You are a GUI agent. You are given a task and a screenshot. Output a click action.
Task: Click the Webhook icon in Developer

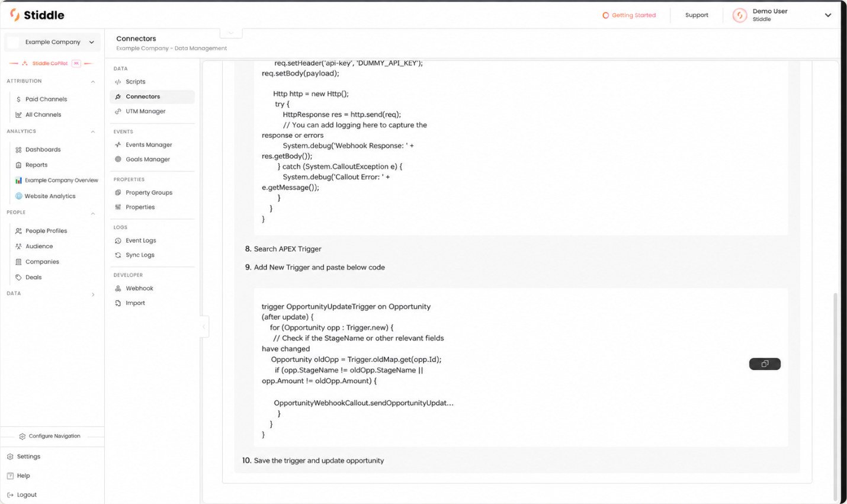click(118, 288)
